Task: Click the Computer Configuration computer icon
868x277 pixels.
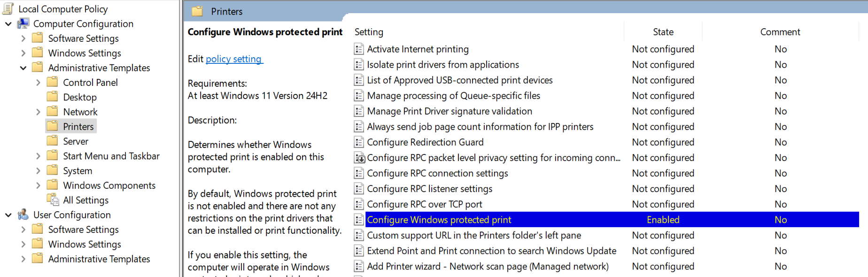Action: tap(23, 23)
